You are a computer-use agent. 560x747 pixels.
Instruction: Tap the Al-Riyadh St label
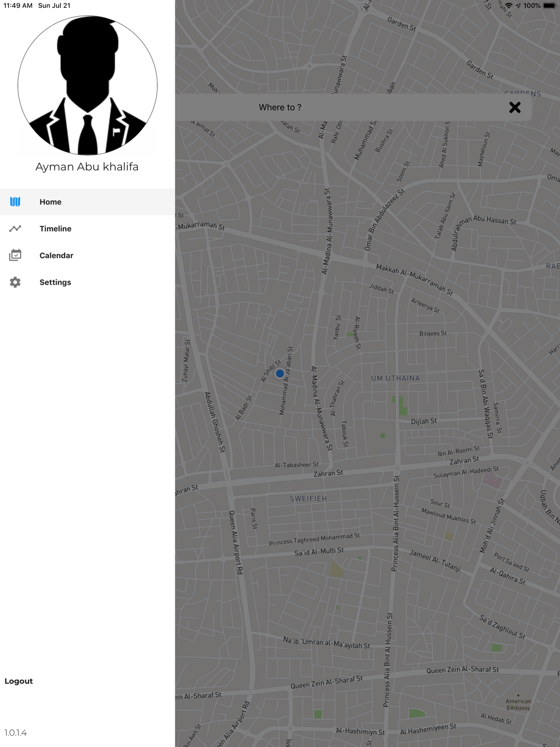357,333
